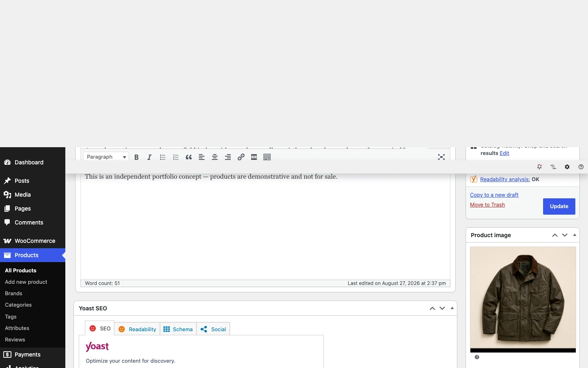This screenshot has width=588, height=368.
Task: Move the Yoast SEO panel down
Action: pos(442,308)
